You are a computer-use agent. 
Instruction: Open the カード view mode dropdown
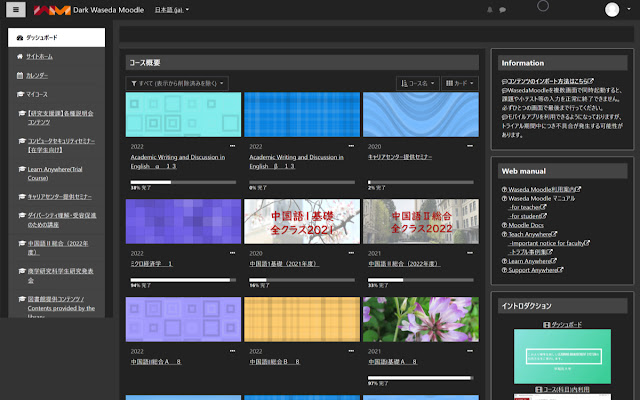click(x=459, y=83)
